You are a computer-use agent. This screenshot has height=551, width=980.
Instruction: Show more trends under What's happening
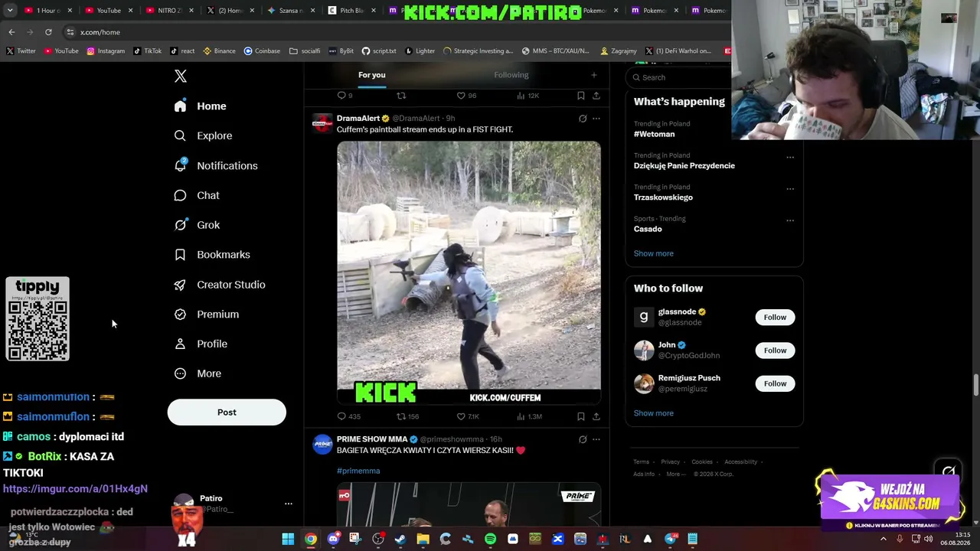[654, 253]
